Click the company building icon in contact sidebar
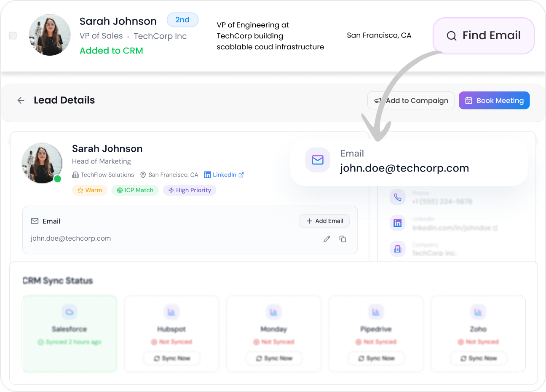The height and width of the screenshot is (392, 546). coord(398,249)
